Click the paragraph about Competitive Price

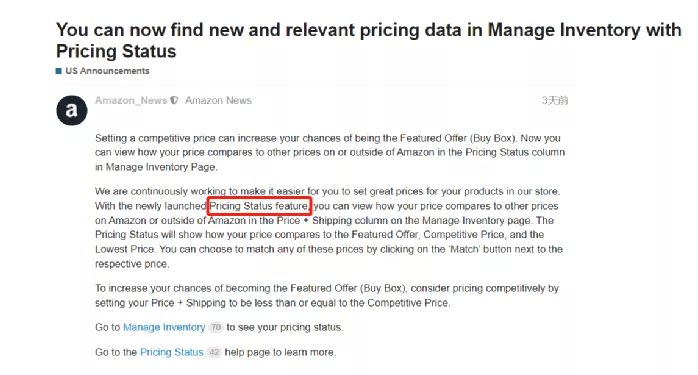[327, 295]
